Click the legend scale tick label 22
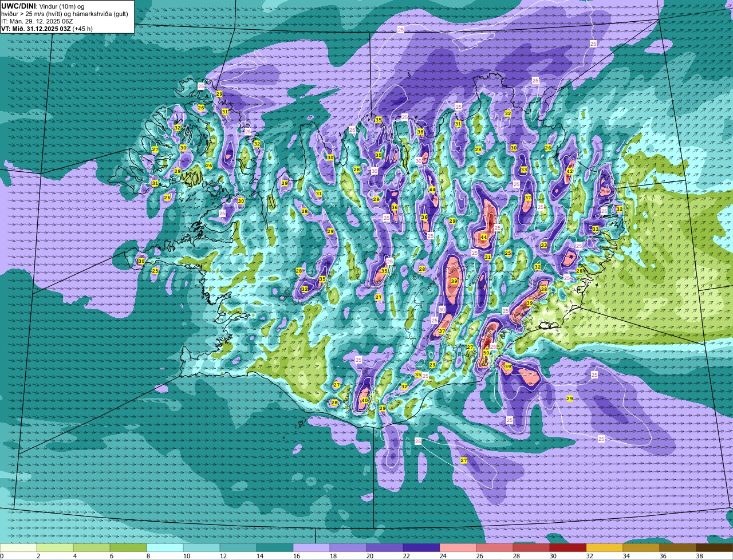The image size is (733, 560). click(407, 556)
